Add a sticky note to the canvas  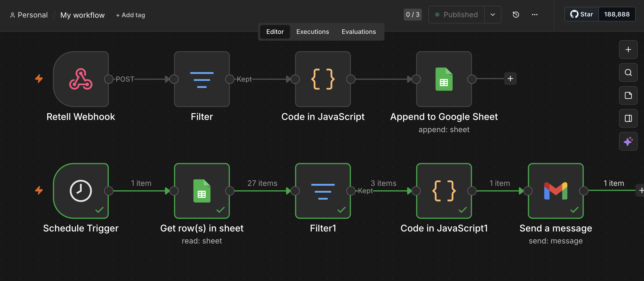628,95
